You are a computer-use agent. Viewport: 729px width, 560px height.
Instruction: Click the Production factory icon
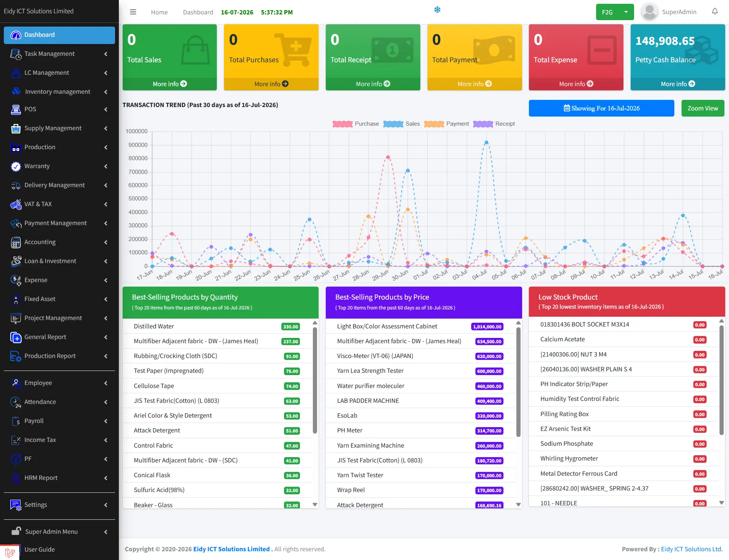pyautogui.click(x=16, y=147)
